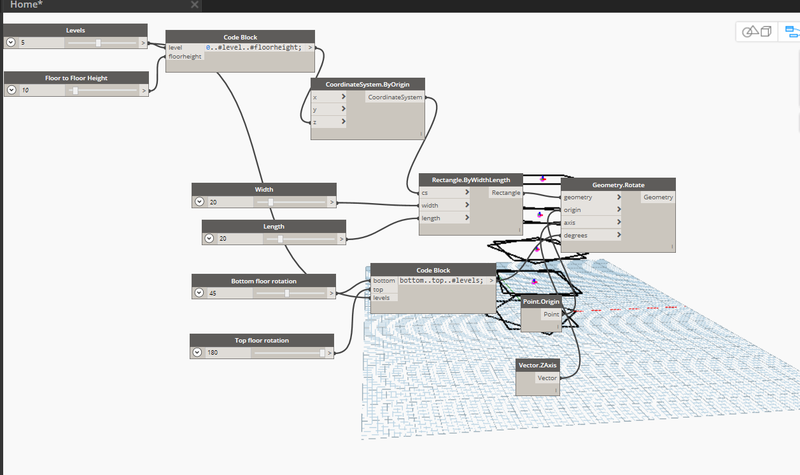Click the y input port on CoordinateSystem.ByOrigin
The height and width of the screenshot is (475, 800).
tap(329, 109)
